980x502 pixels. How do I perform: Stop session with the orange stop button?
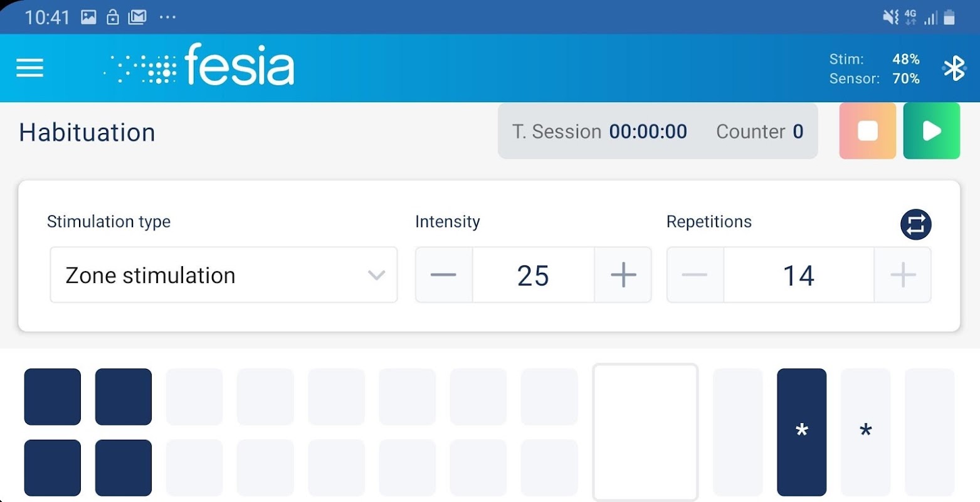tap(867, 131)
